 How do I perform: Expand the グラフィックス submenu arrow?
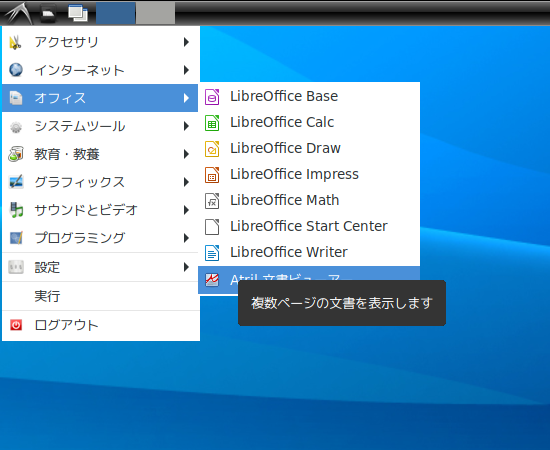186,182
